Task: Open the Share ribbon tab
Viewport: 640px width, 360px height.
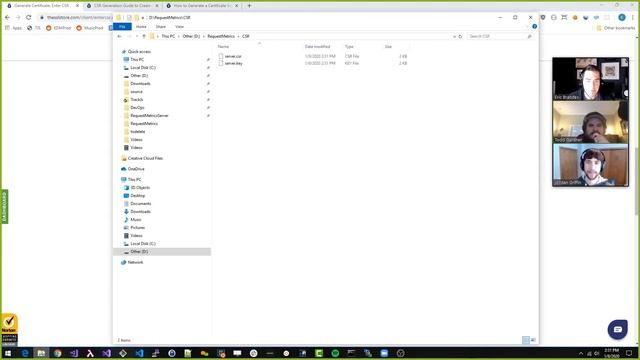Action: [x=161, y=27]
